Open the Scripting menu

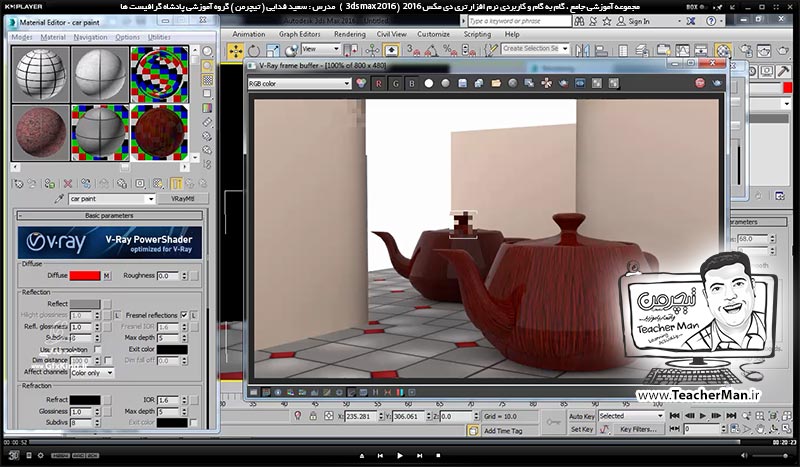[x=477, y=34]
